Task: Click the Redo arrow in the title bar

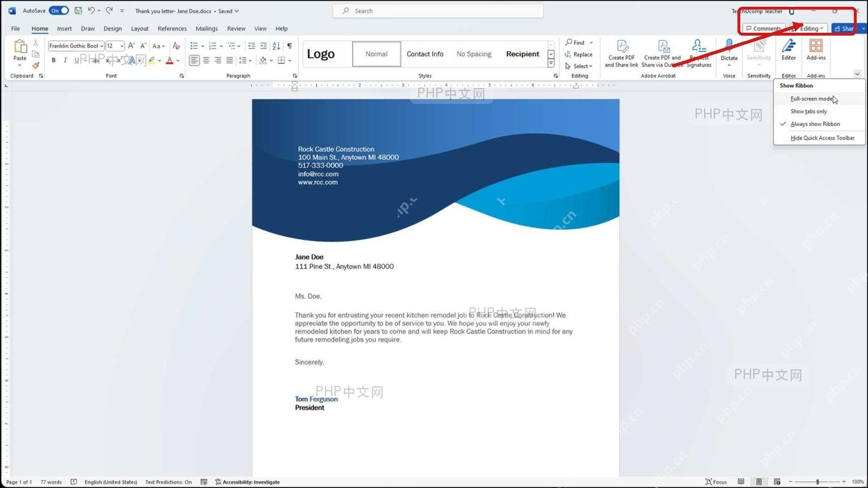Action: pyautogui.click(x=109, y=11)
